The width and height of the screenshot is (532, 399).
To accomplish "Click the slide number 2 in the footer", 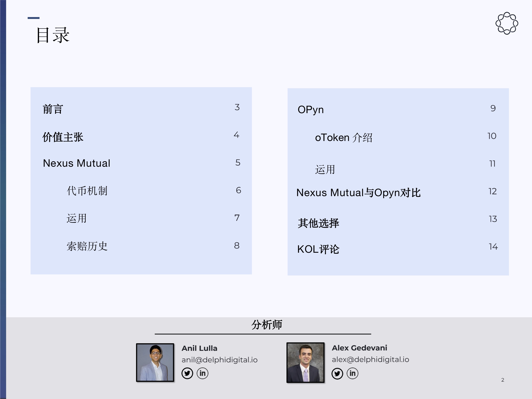I will coord(503,380).
